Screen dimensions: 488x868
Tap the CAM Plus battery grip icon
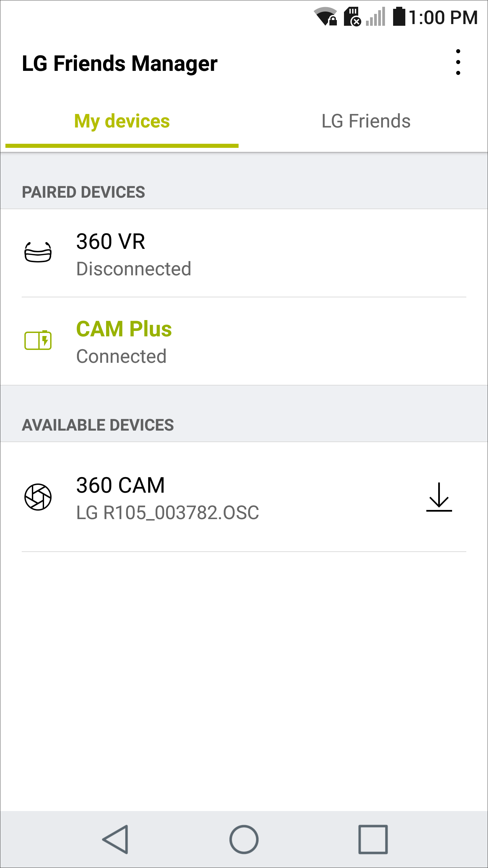pyautogui.click(x=38, y=340)
